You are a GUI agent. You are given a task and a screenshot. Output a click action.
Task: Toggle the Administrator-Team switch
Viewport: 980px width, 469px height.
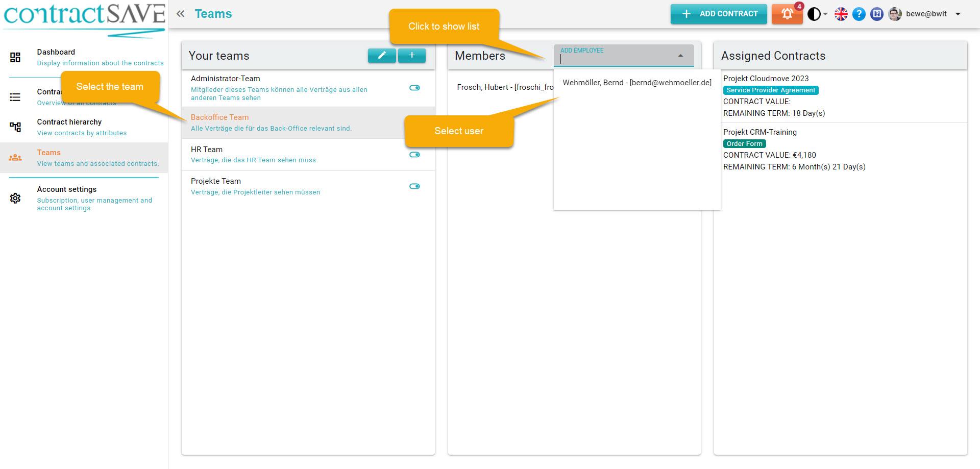coord(414,88)
